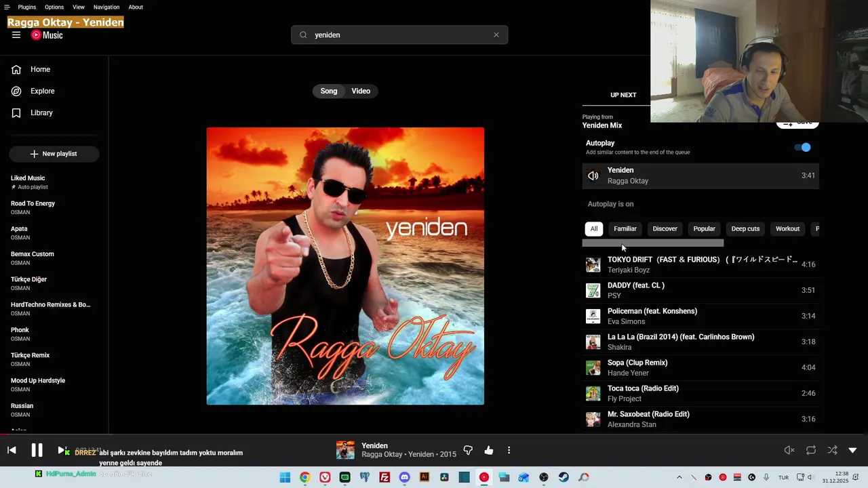Screen dimensions: 868x488
Task: Open Apata playlist
Action: point(54,232)
